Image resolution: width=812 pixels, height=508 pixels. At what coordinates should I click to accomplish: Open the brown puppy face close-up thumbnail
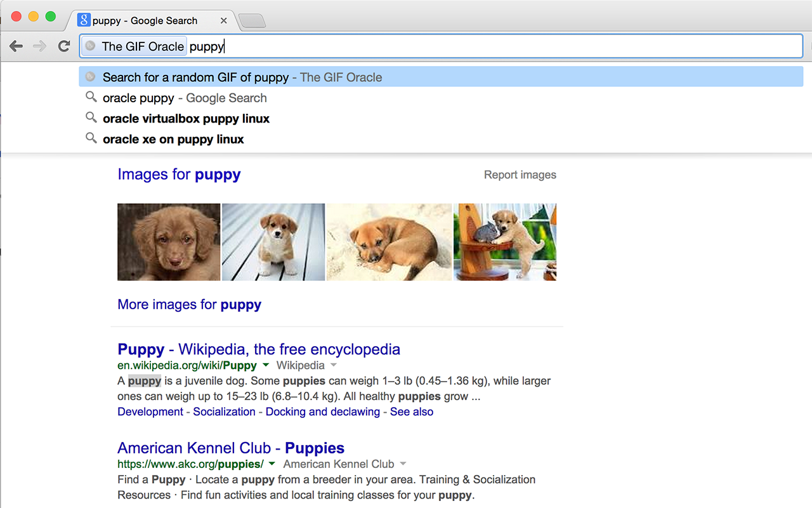tap(169, 242)
